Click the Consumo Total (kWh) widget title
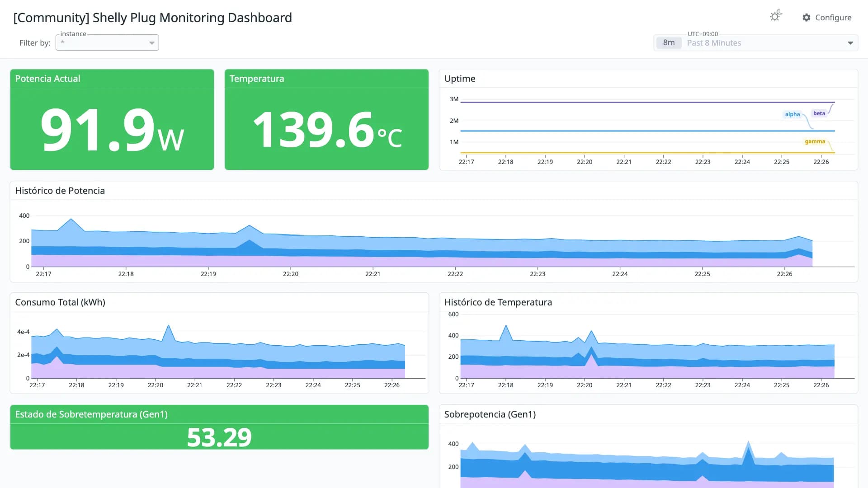This screenshot has height=488, width=868. [60, 302]
